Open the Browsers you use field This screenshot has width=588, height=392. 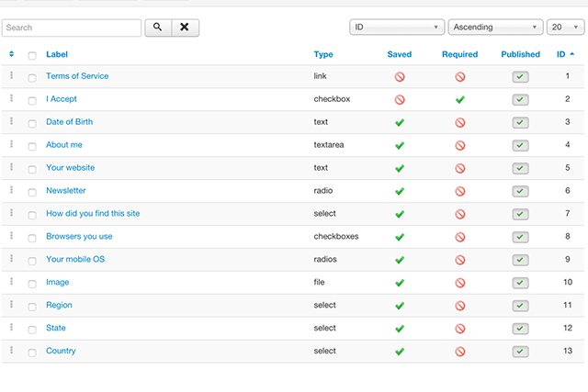pos(79,237)
